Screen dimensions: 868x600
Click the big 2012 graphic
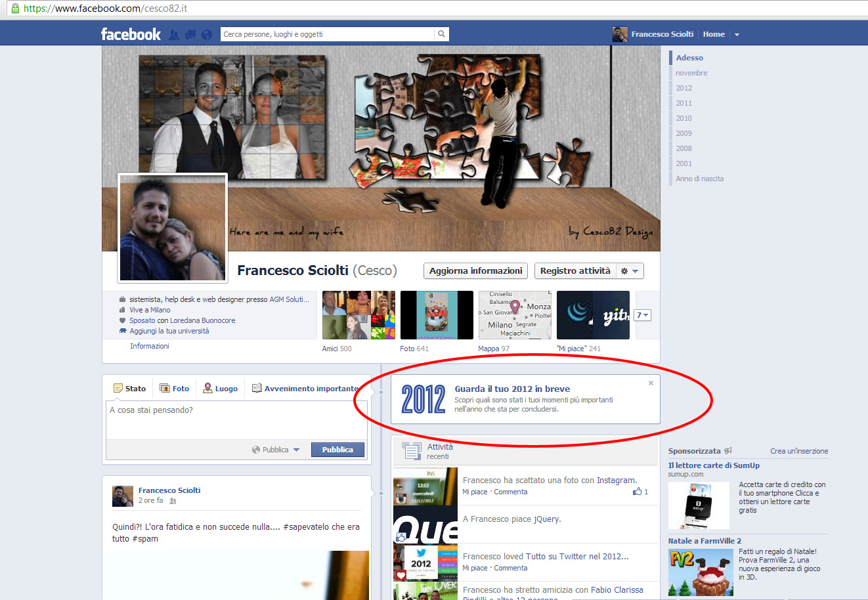tap(423, 399)
